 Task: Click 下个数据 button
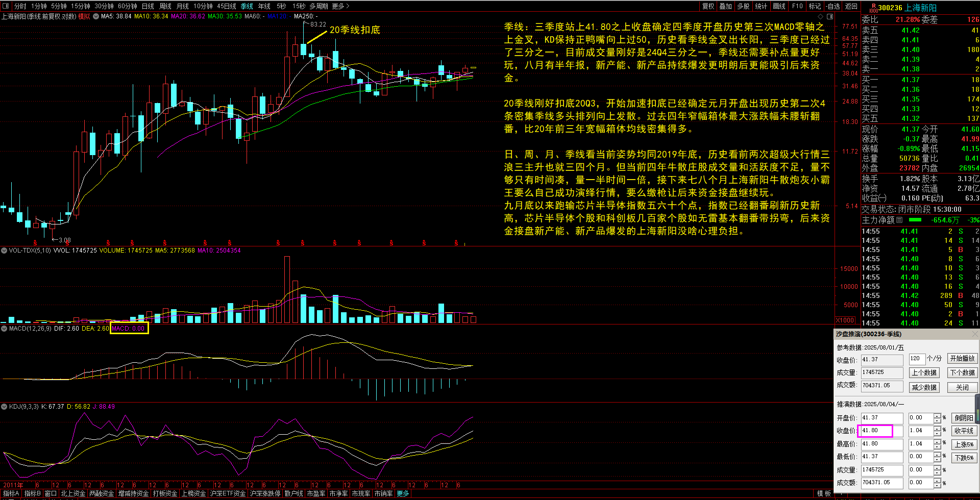point(963,373)
